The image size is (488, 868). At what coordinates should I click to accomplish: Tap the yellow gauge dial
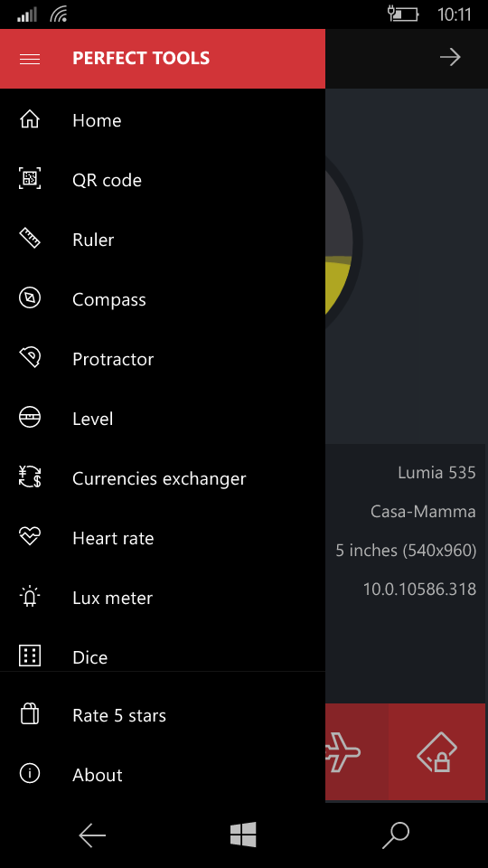point(343,242)
